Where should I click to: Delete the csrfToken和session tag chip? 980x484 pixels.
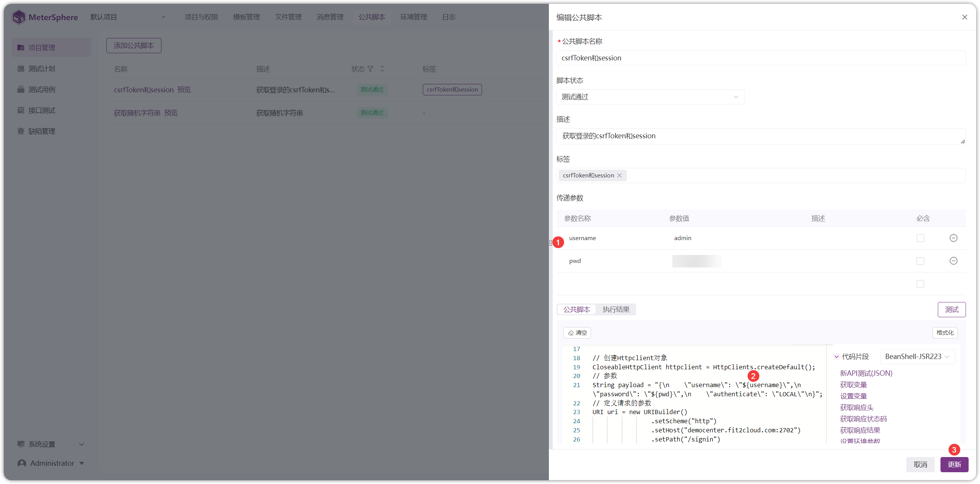tap(619, 176)
